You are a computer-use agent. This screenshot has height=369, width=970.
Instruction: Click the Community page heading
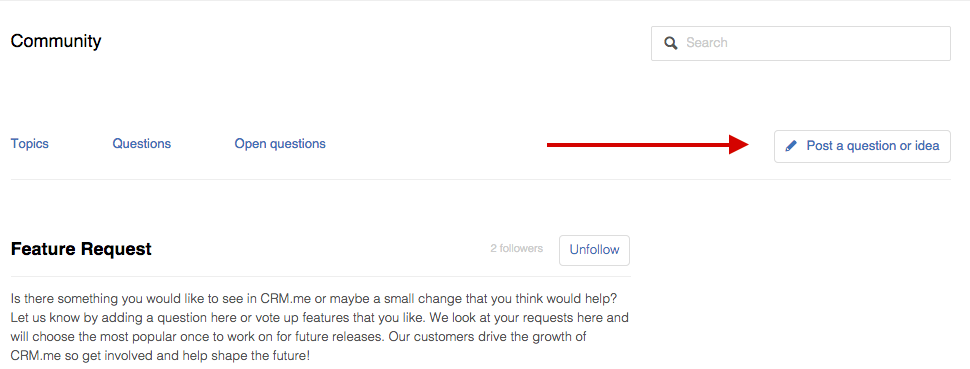click(x=56, y=41)
